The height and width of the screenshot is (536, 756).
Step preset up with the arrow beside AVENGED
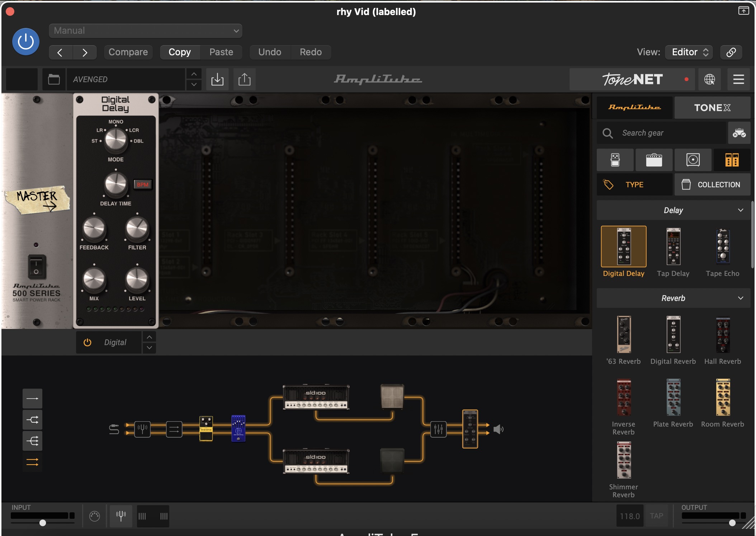pos(194,74)
